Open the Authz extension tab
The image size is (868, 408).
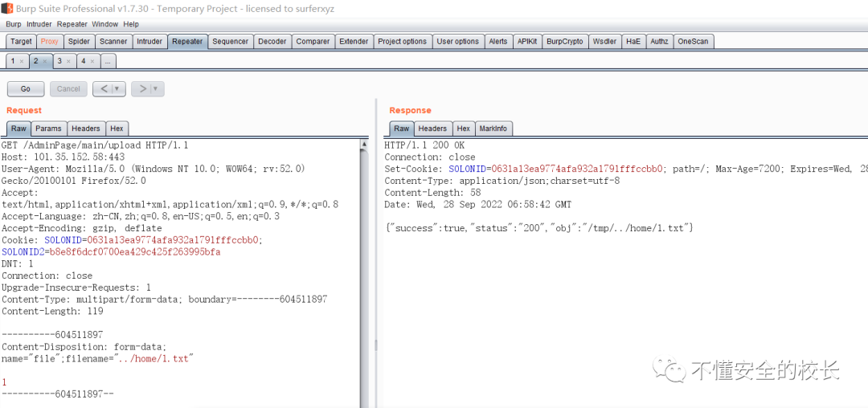coord(659,42)
